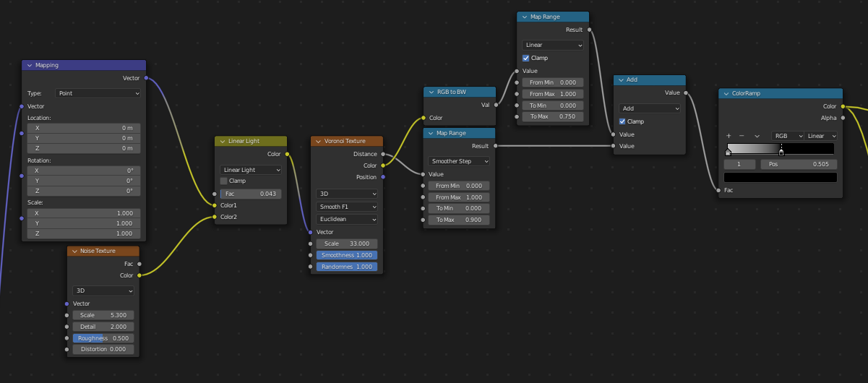
Task: Open the Smooth F1 feature dropdown
Action: point(347,207)
